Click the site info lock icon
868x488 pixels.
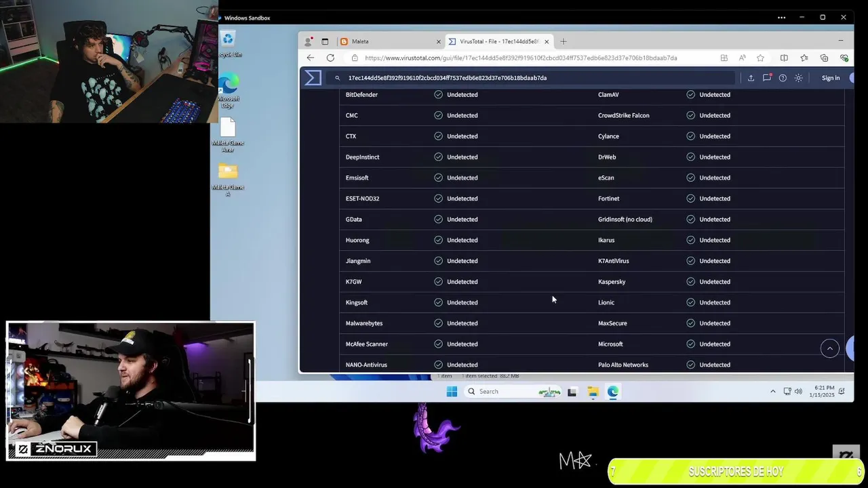(x=354, y=58)
